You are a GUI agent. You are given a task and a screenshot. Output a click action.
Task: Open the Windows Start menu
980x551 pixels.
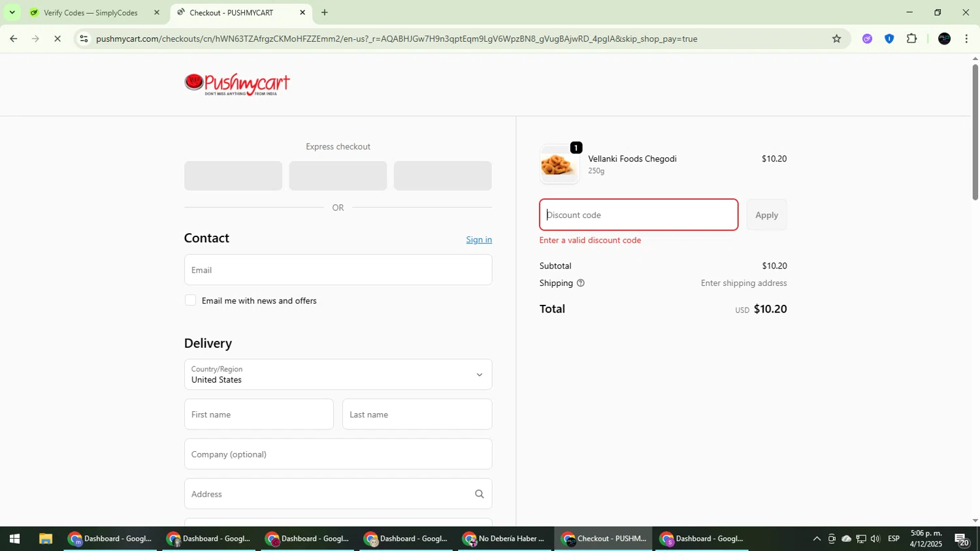pos(14,539)
